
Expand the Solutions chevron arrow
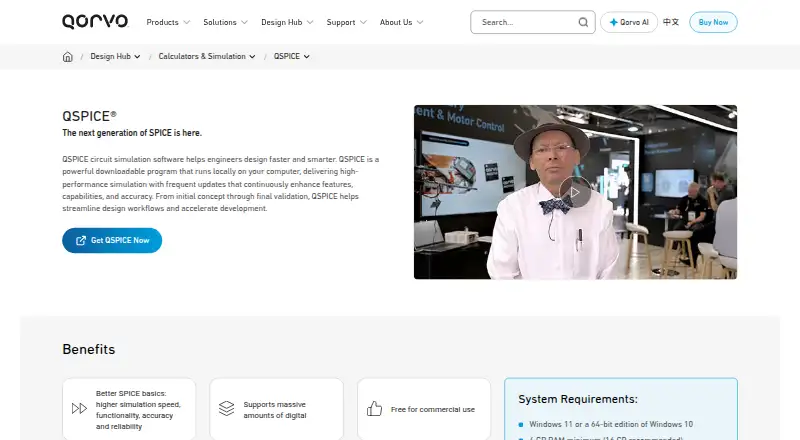244,22
